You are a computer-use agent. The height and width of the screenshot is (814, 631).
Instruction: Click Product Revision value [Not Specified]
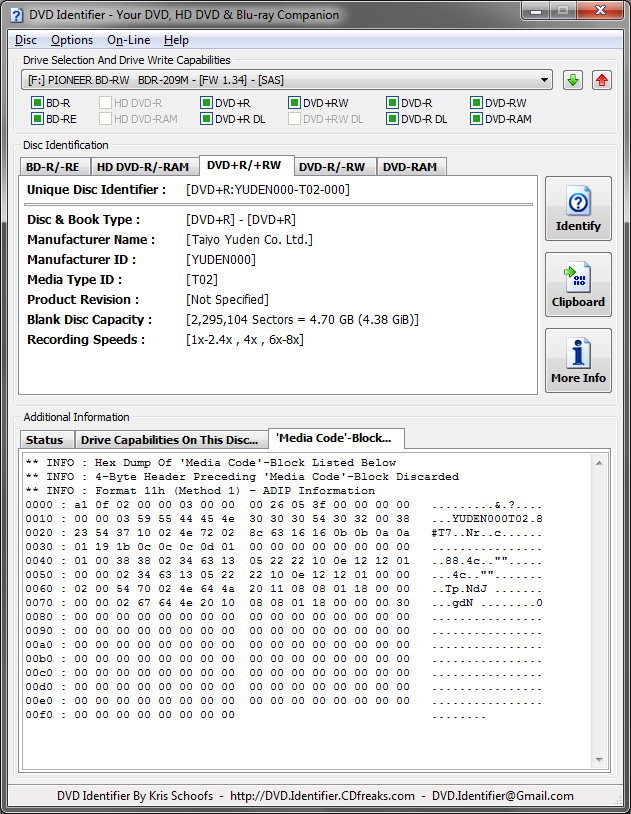click(227, 300)
